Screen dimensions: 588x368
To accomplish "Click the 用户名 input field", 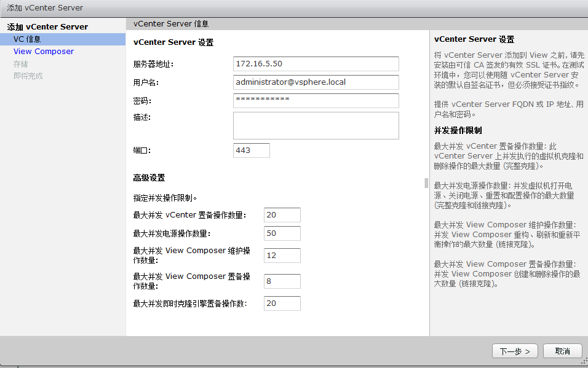I will click(x=316, y=82).
